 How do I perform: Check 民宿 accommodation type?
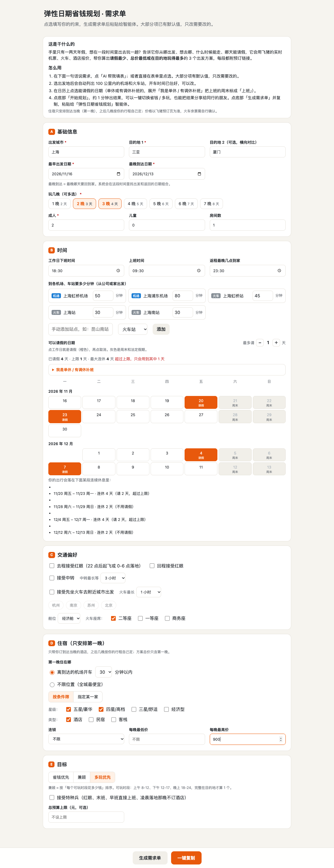click(x=91, y=720)
